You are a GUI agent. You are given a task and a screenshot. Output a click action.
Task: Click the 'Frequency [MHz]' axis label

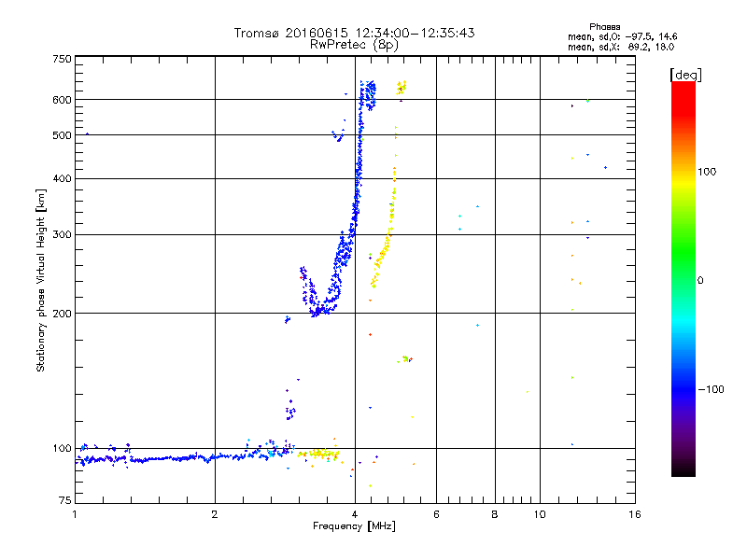coord(354,526)
